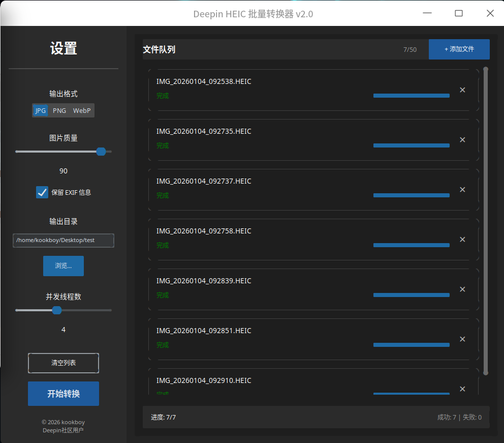Click the 清空列表 button
The width and height of the screenshot is (504, 443).
(x=64, y=363)
